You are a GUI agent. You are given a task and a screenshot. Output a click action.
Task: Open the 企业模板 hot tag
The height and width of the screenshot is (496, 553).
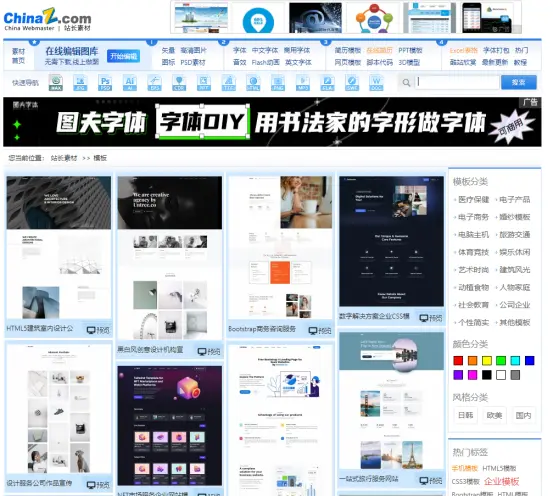pyautogui.click(x=502, y=482)
